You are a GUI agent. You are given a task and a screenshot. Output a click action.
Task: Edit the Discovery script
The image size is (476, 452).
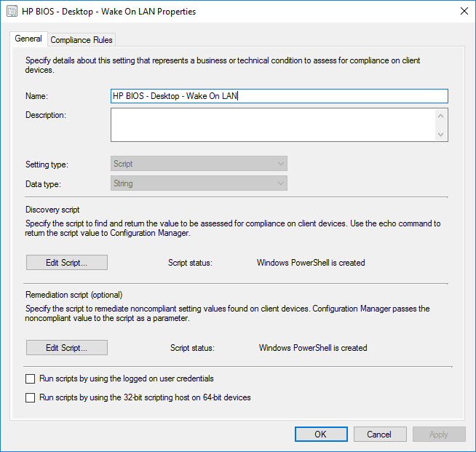(x=66, y=263)
